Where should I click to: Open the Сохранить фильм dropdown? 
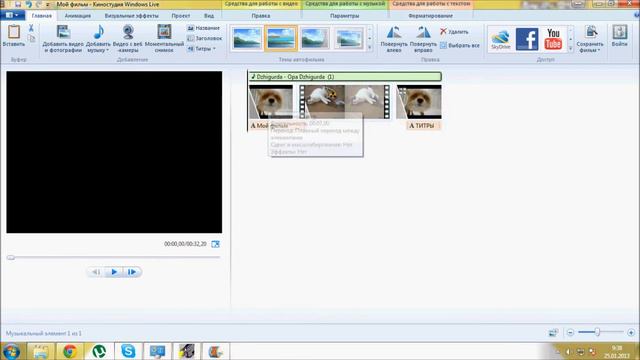(x=590, y=47)
